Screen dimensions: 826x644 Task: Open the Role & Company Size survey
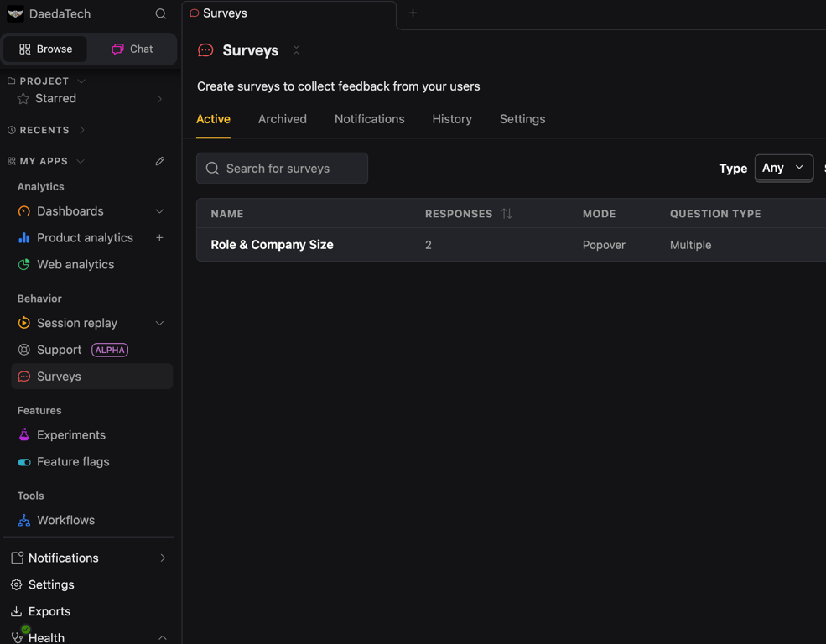coord(273,244)
